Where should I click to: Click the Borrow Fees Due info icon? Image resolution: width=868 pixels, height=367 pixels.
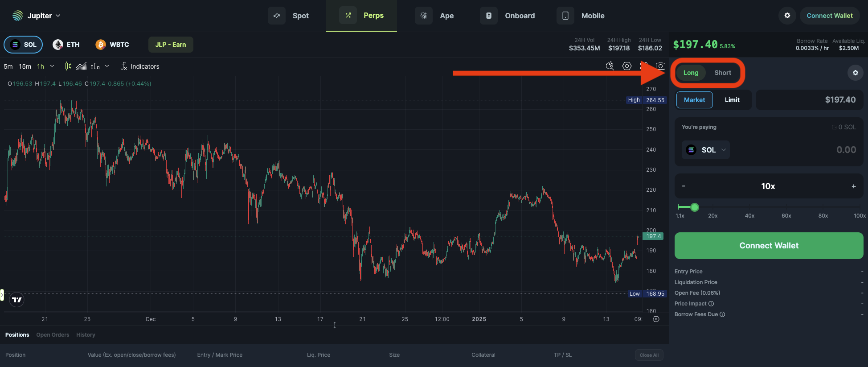pyautogui.click(x=722, y=314)
